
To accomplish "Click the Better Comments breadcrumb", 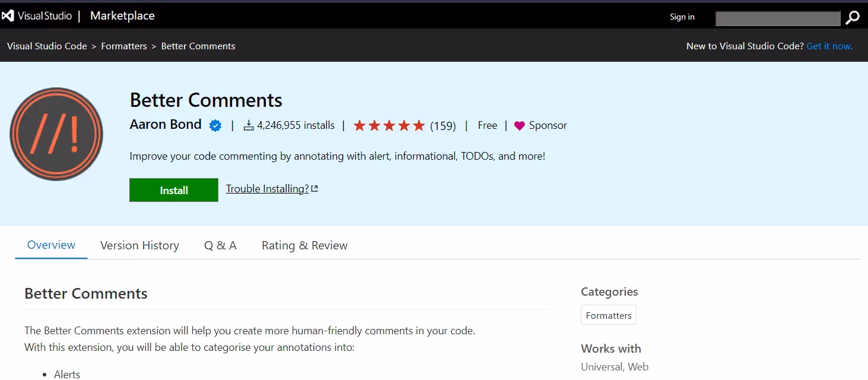I will click(x=198, y=46).
